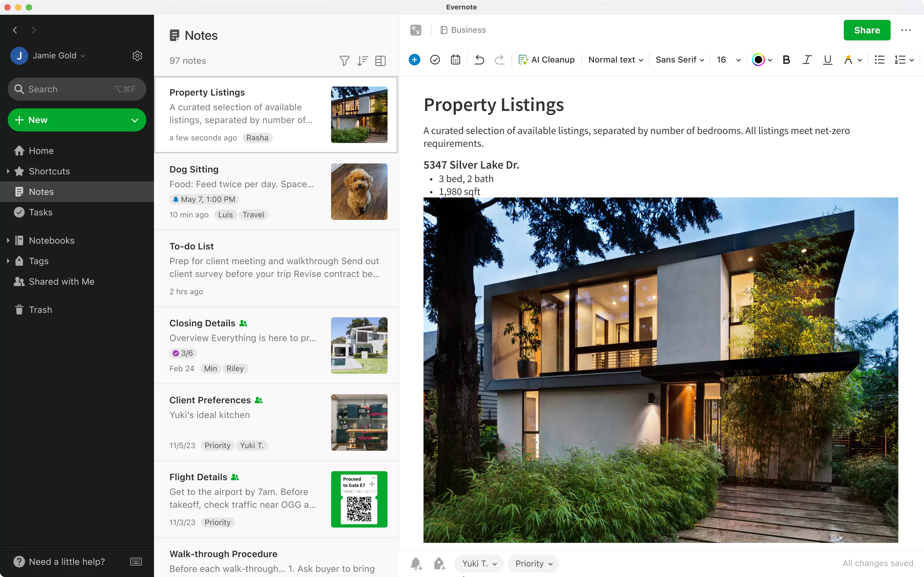This screenshot has width=924, height=577.
Task: Run AI Cleanup on the note
Action: (546, 60)
